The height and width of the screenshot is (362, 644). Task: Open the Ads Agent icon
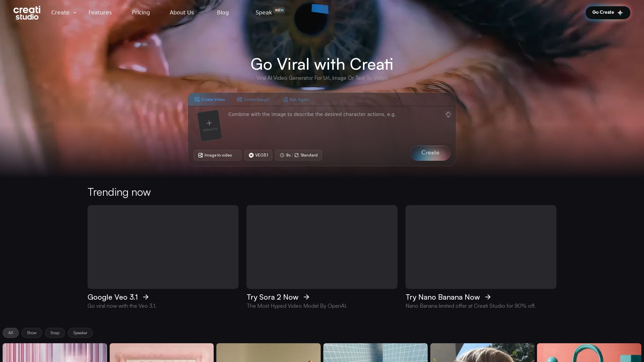click(285, 100)
